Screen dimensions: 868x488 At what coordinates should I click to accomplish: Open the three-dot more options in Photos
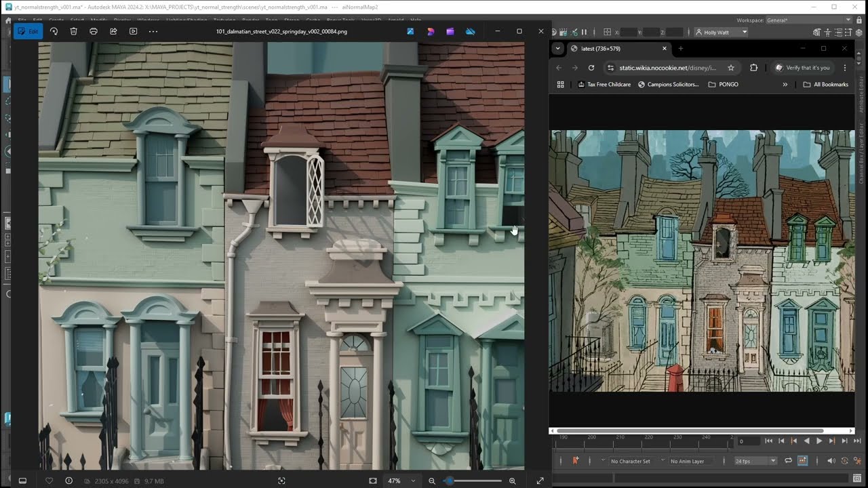point(153,31)
